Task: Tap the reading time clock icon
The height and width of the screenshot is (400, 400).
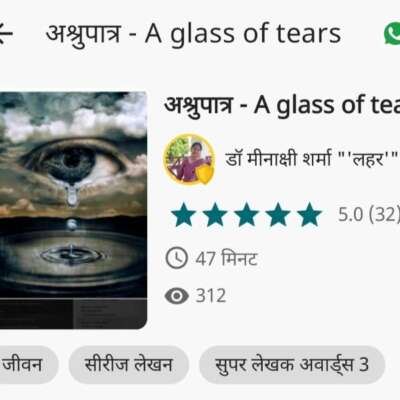Action: tap(177, 258)
